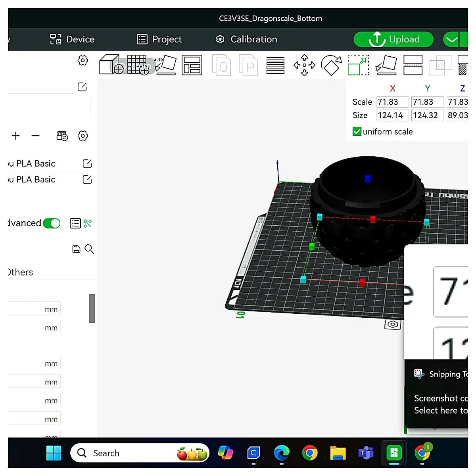Click the X Scale field showing 71.83

[392, 102]
